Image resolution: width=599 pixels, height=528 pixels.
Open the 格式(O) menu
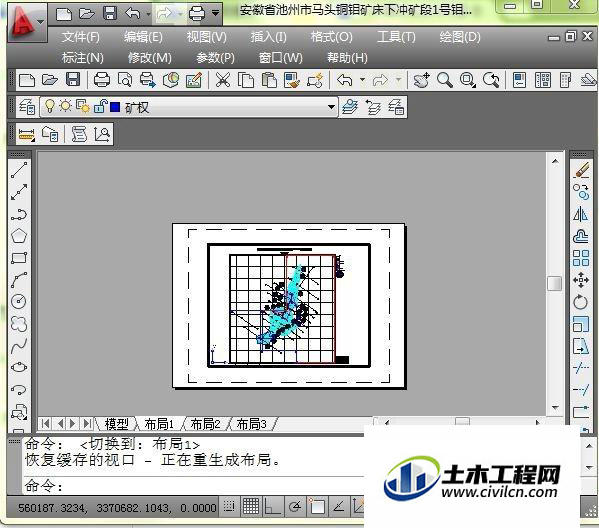click(x=331, y=37)
